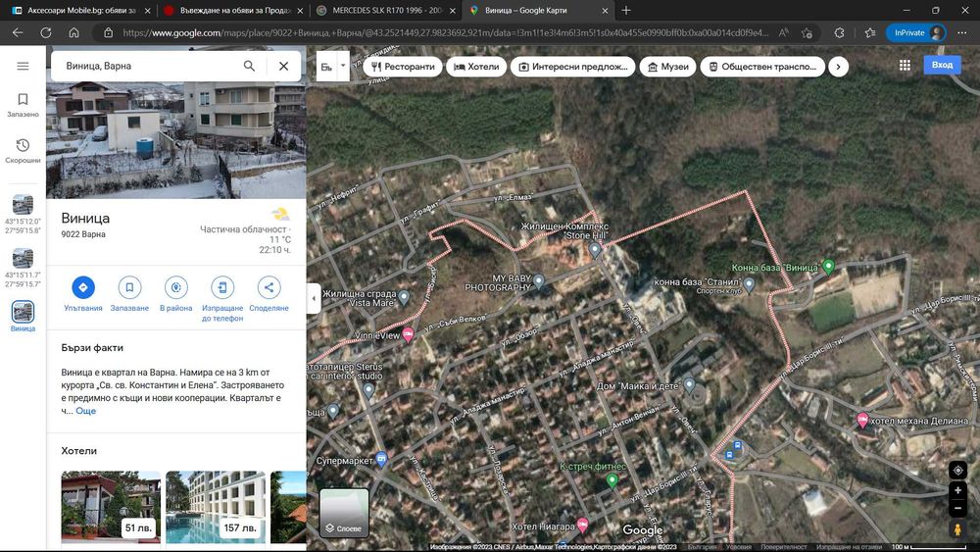Switch to the MERCEDES SLK R170 tab

click(x=385, y=10)
